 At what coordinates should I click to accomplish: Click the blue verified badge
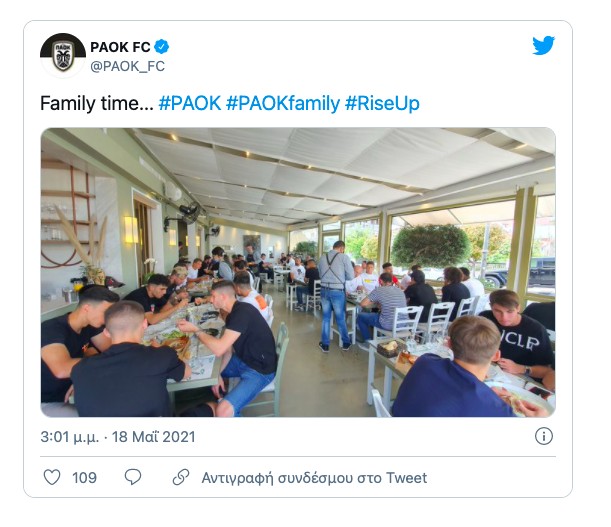(x=161, y=46)
